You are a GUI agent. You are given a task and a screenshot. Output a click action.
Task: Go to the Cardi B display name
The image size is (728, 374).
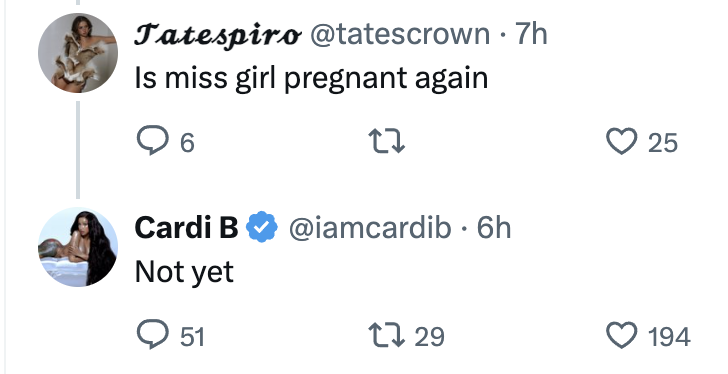(186, 227)
